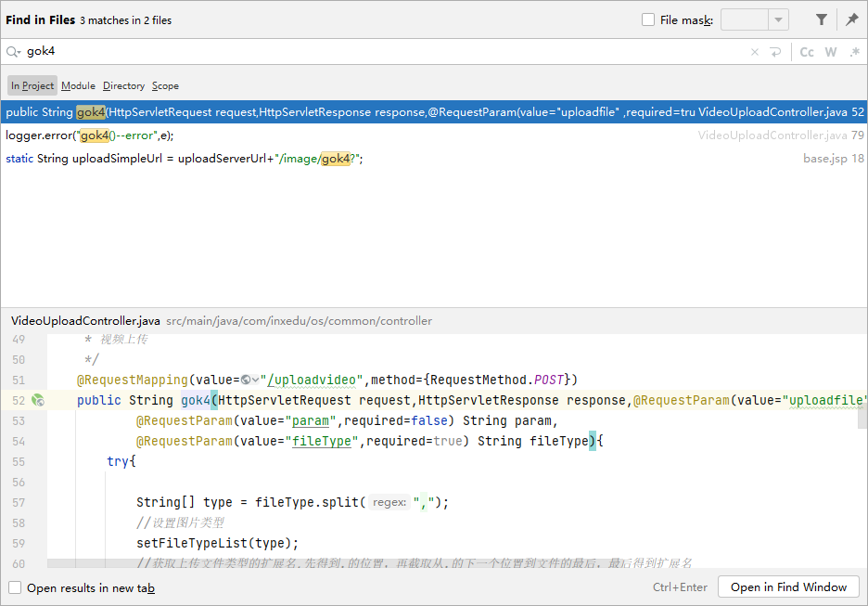Click the try{ statement on line 55
The image size is (868, 606).
click(x=121, y=461)
